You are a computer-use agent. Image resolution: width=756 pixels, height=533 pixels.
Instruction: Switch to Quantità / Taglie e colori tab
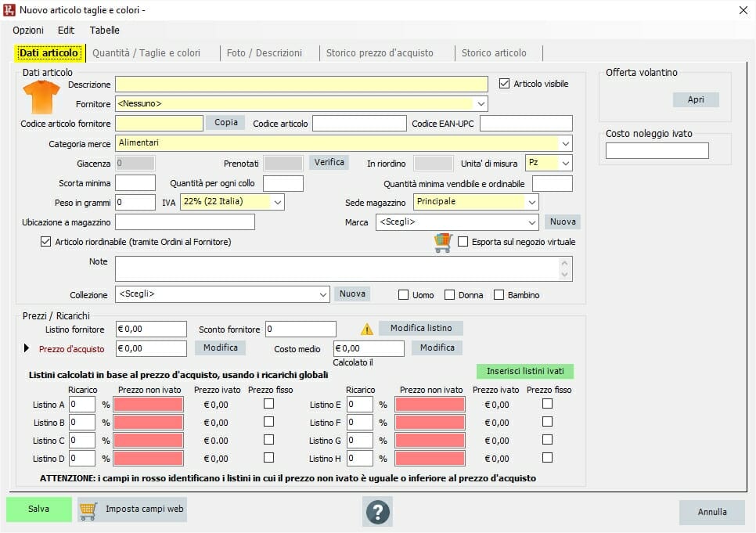coord(146,53)
